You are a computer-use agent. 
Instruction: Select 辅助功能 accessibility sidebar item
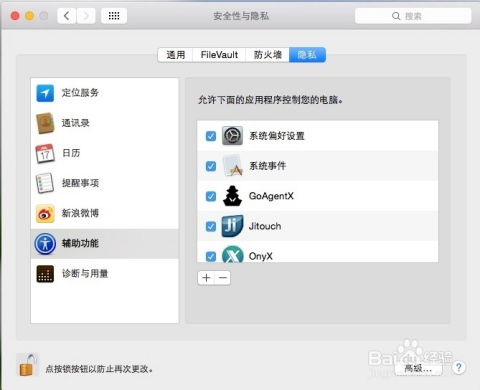(x=105, y=244)
